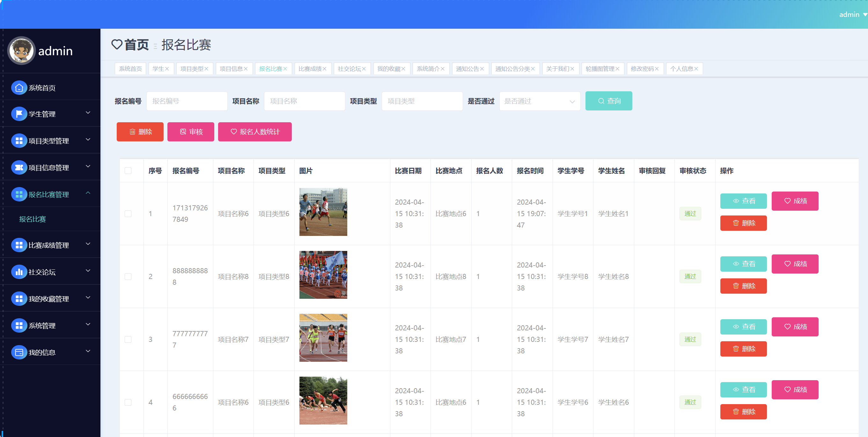This screenshot has width=868, height=437.
Task: Click the 通过 status tag in row 2
Action: click(x=690, y=276)
